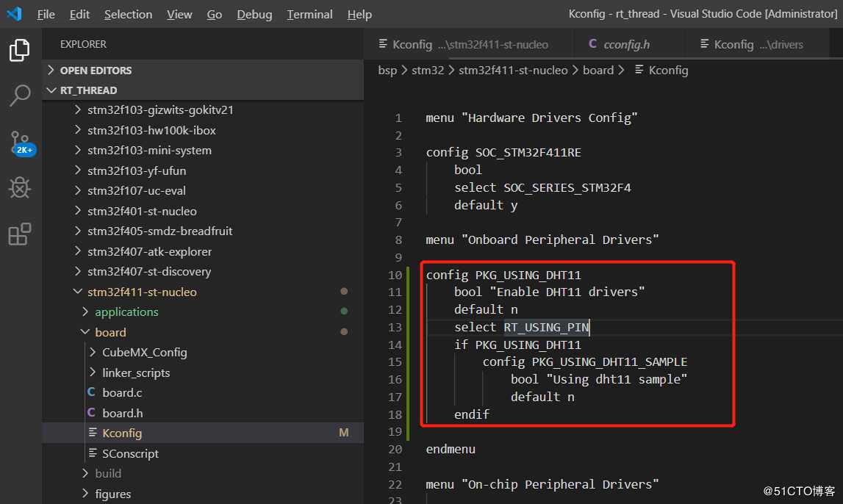The width and height of the screenshot is (843, 504).
Task: Expand the CubeMX_Config folder
Action: coord(144,352)
